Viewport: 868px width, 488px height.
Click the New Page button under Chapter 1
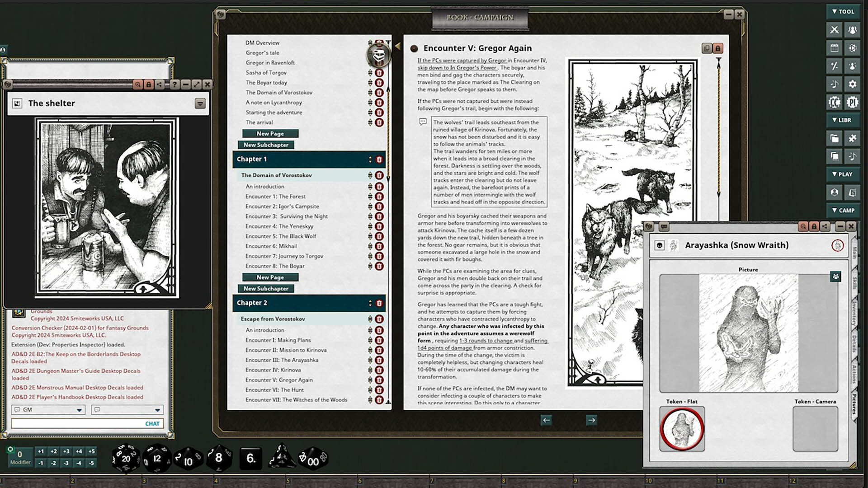click(x=270, y=277)
